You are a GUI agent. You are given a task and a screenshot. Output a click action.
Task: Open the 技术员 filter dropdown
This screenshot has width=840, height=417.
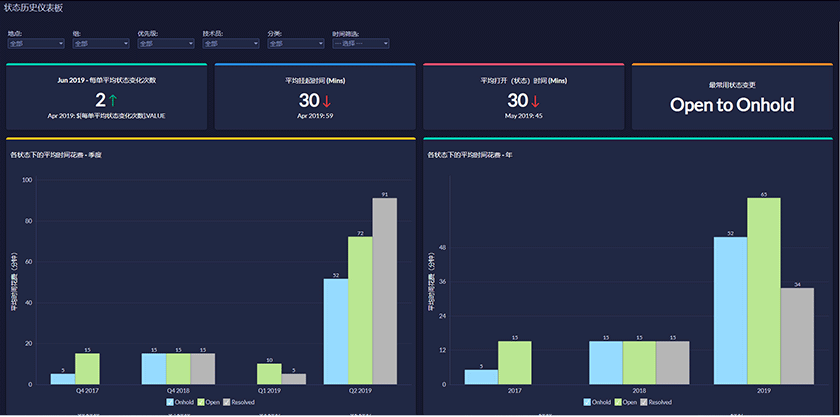[231, 44]
